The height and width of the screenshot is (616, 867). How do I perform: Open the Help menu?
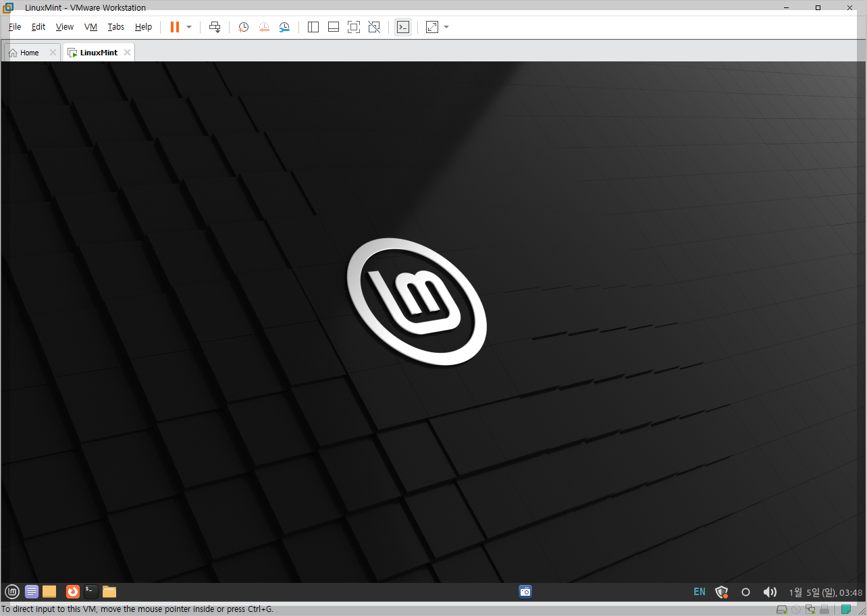coord(143,27)
